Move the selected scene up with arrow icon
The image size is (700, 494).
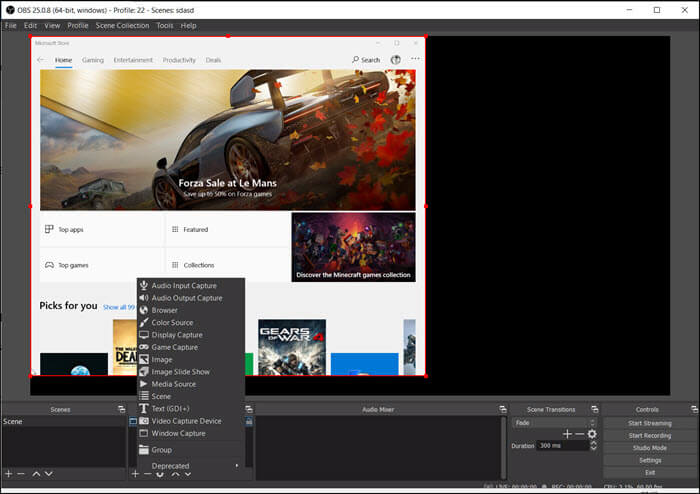36,473
